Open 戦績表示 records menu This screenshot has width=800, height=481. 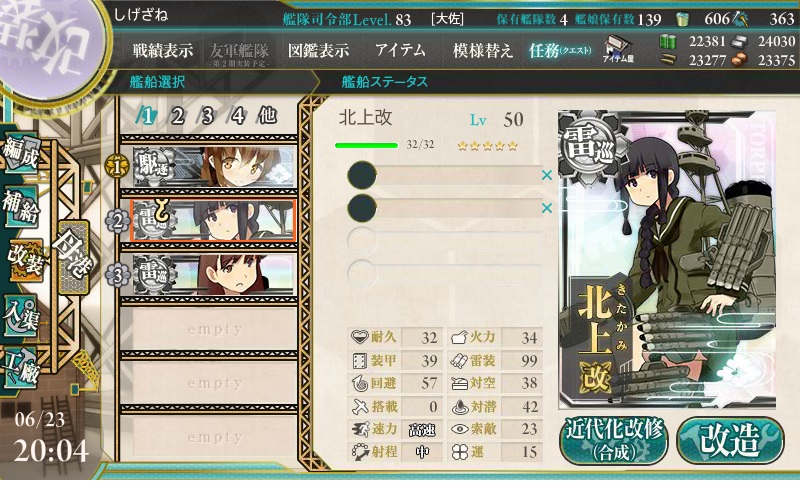[163, 50]
